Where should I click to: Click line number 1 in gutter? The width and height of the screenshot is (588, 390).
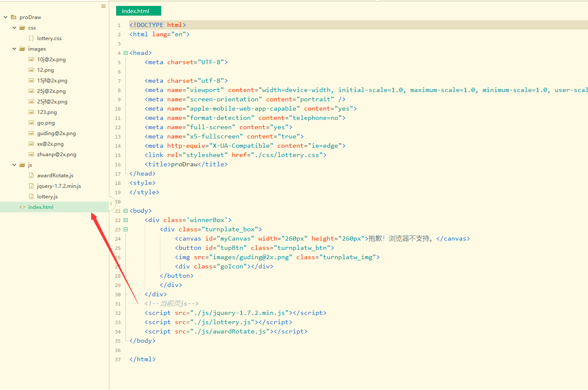point(119,25)
